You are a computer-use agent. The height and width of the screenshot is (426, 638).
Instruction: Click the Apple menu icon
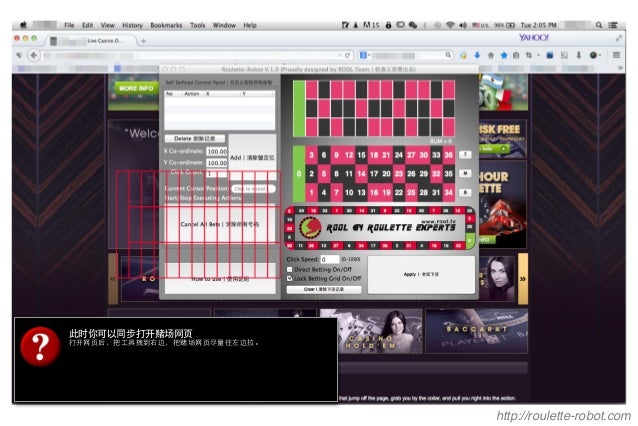[24, 25]
